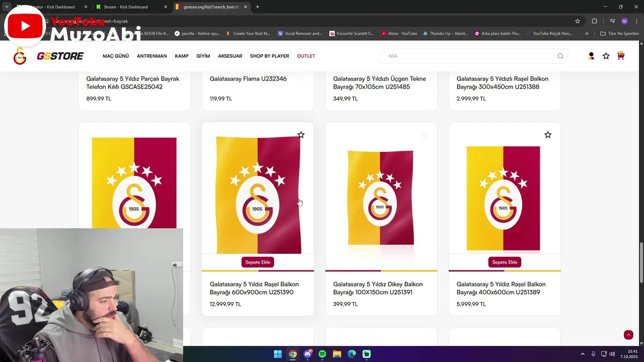Open Dikey Balkon Bayrağı 100X150cm title link

[378, 288]
